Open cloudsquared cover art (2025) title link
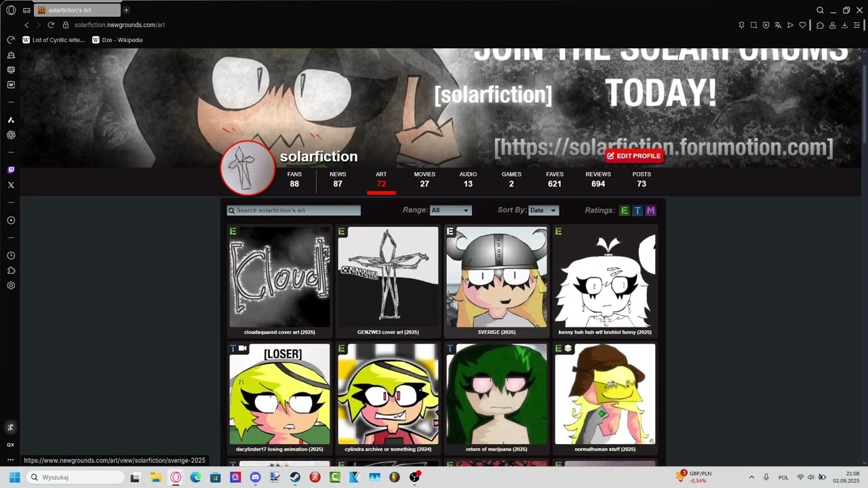 pos(279,332)
